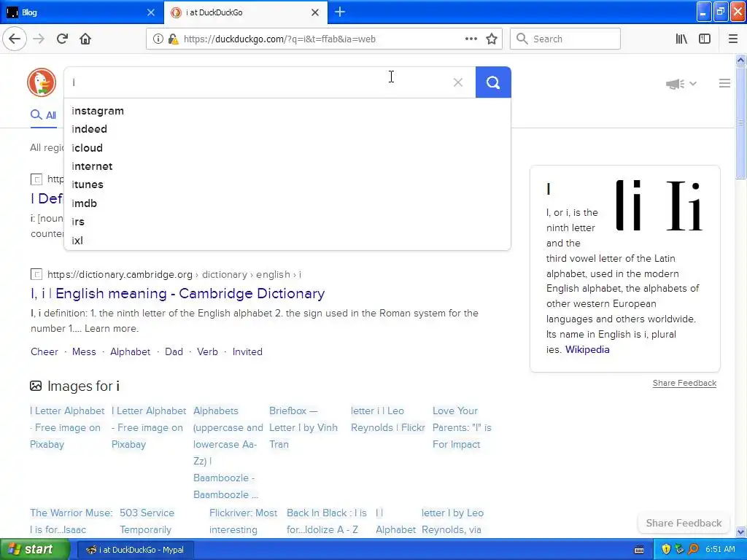Screen dimensions: 747x560
Task: Click the orange magnifier tray icon
Action: coord(693,550)
